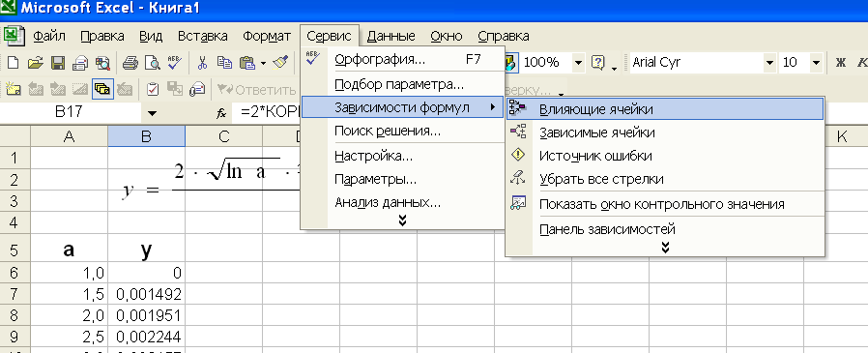This screenshot has width=868, height=353.
Task: Select Зависимые ячейки in submenu
Action: [x=665, y=132]
